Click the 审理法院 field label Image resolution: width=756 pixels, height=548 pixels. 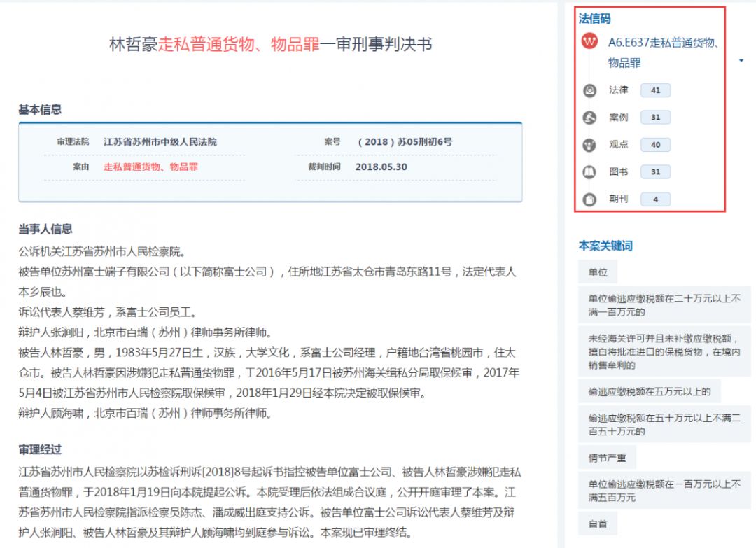[x=73, y=141]
